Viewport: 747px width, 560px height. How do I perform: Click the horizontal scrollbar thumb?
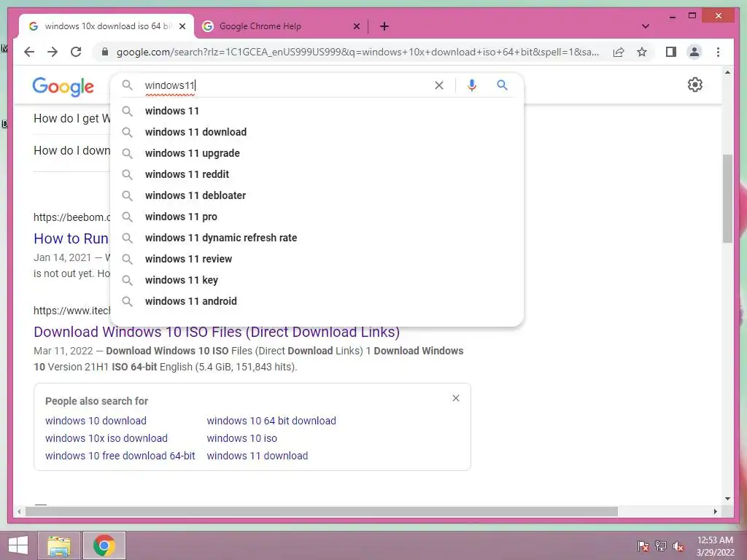322,511
